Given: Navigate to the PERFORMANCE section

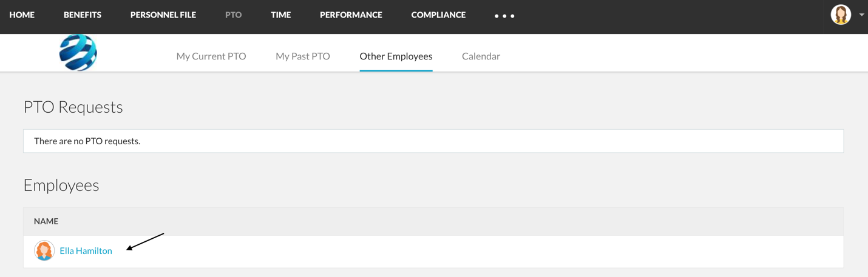Looking at the screenshot, I should tap(351, 15).
